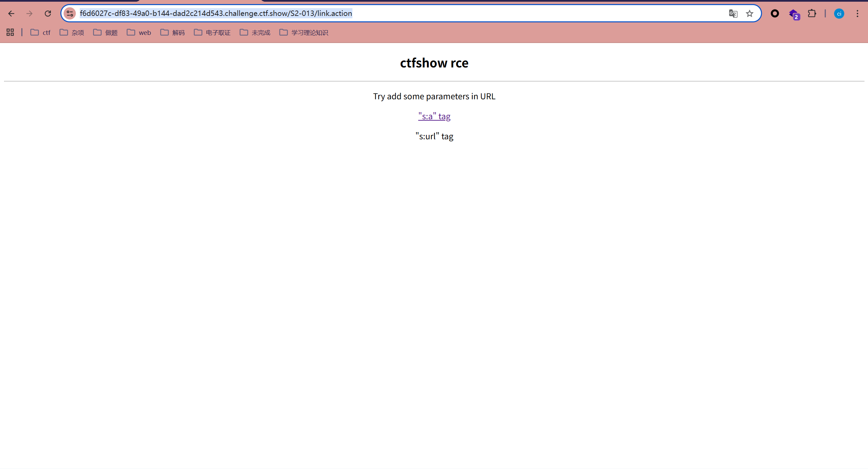868x469 pixels.
Task: Click the "s:url" tag text
Action: (434, 136)
